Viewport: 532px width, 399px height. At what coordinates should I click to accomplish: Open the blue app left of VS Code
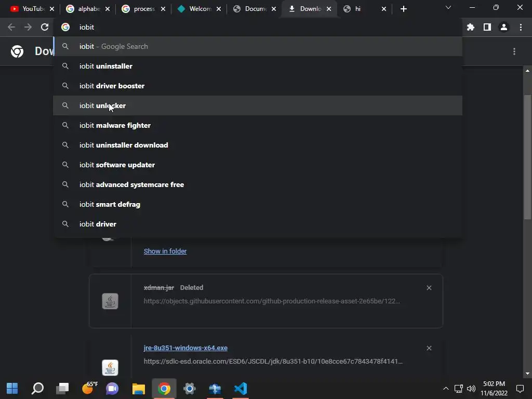pos(215,389)
